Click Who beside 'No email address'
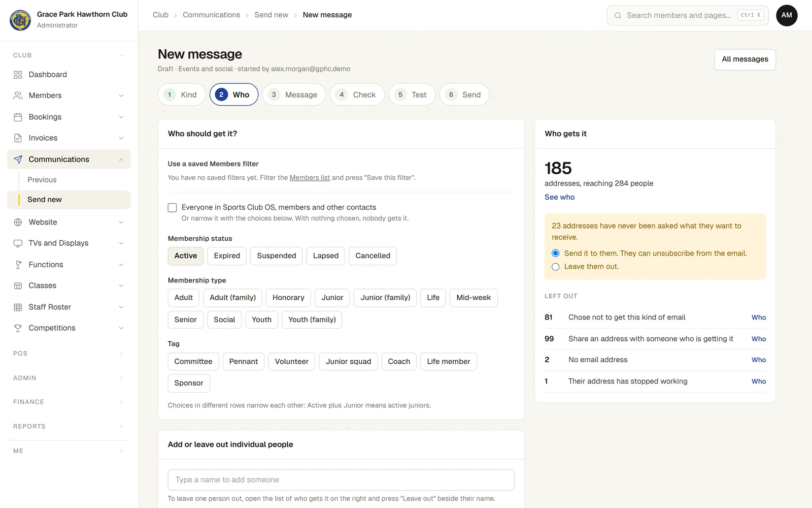 coord(759,360)
